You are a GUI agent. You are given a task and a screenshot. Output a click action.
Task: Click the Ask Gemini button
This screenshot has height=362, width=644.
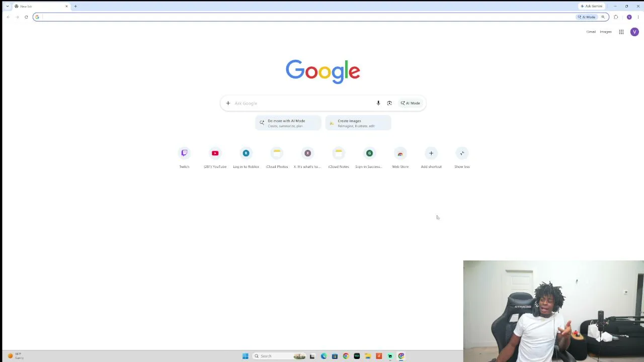(x=591, y=6)
